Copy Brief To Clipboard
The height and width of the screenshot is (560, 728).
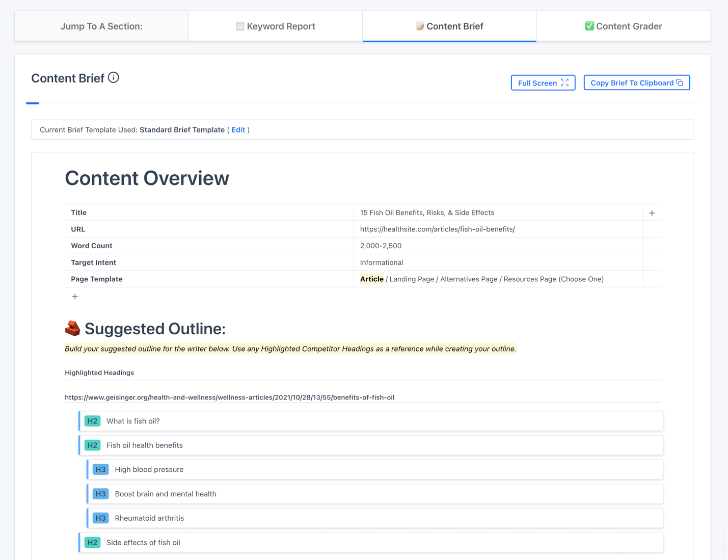point(636,83)
